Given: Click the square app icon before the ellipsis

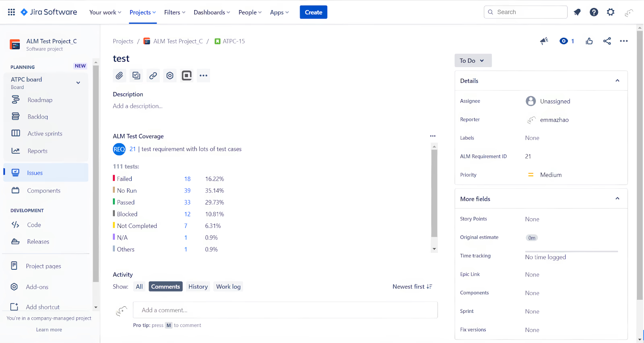Looking at the screenshot, I should pos(187,75).
